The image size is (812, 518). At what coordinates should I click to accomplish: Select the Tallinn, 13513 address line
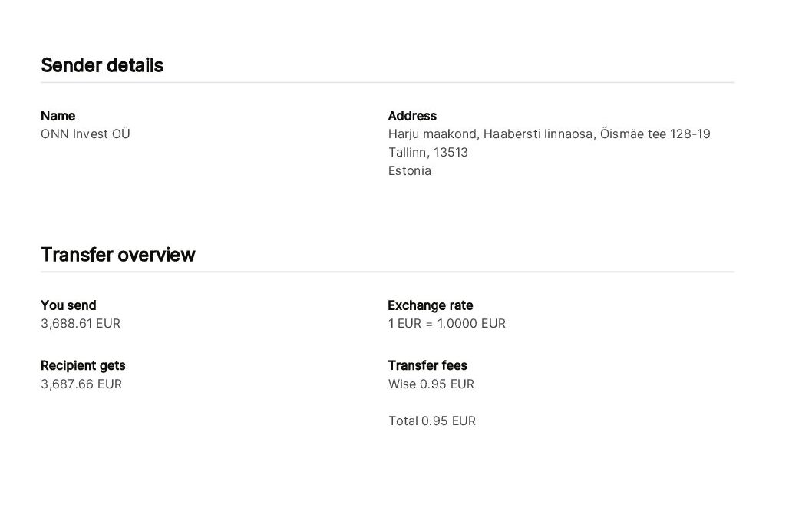427,152
